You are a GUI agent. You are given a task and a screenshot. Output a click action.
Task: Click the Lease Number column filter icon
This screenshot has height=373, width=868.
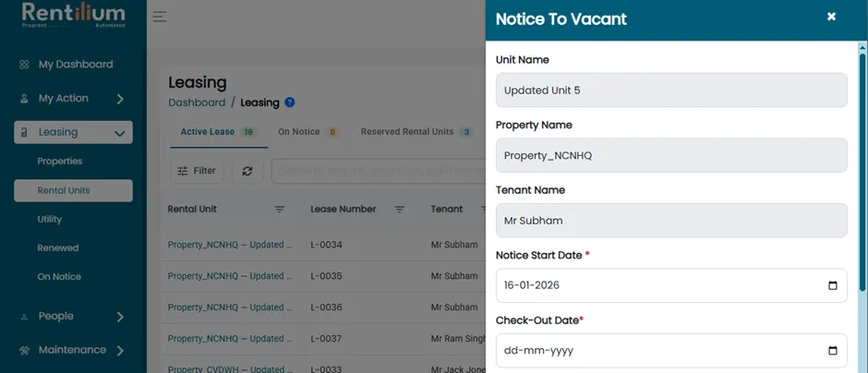click(x=399, y=210)
